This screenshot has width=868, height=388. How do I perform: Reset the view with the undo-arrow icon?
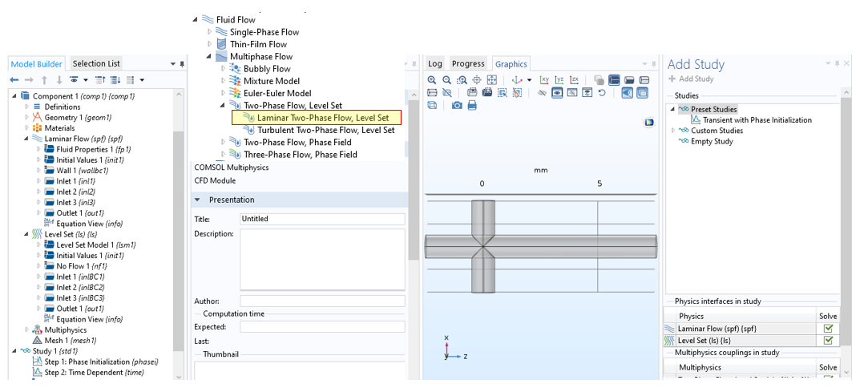point(602,93)
